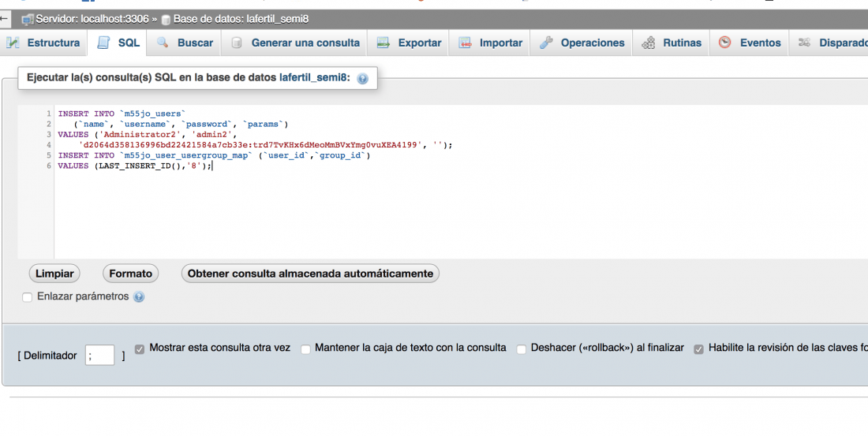868x436 pixels.
Task: Open Generar una consulta tab
Action: 294,43
